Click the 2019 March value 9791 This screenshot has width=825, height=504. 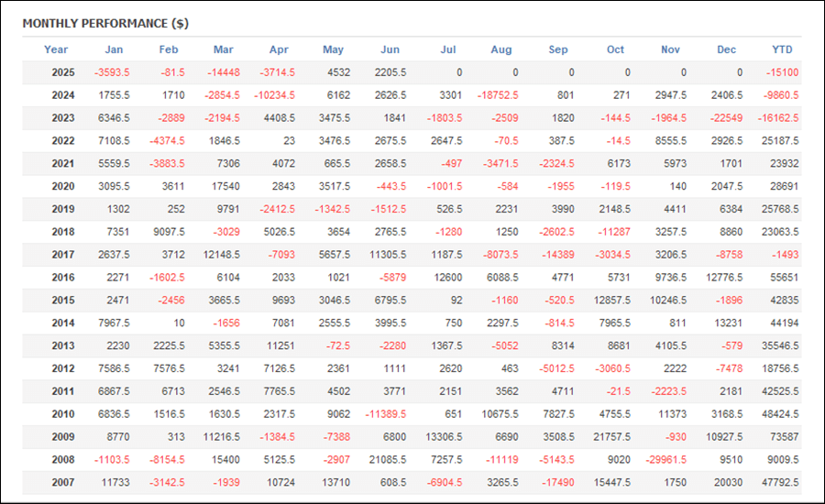[228, 209]
